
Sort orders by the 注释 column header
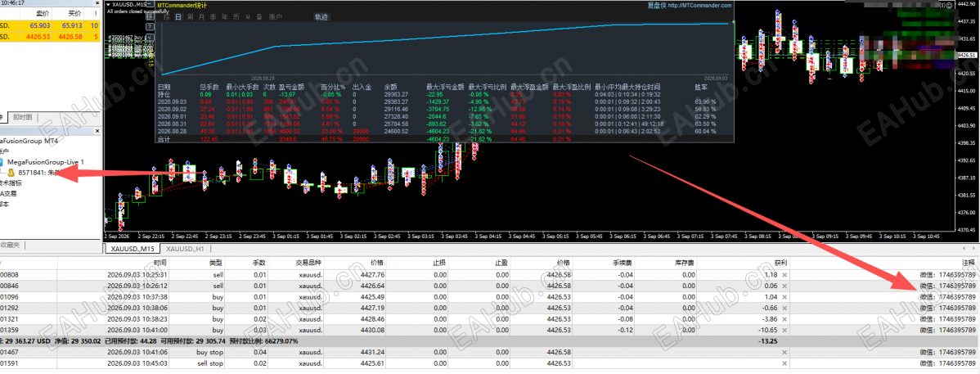click(x=968, y=264)
